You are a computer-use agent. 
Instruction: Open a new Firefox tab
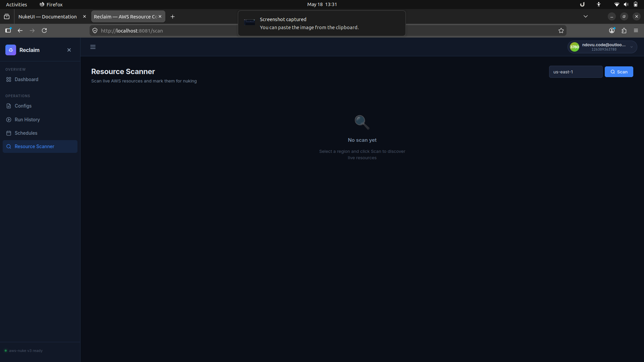(x=172, y=17)
